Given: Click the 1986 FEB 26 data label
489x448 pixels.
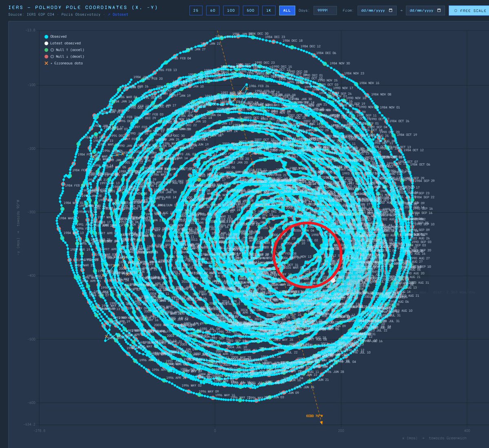Looking at the screenshot, I should coord(259,86).
